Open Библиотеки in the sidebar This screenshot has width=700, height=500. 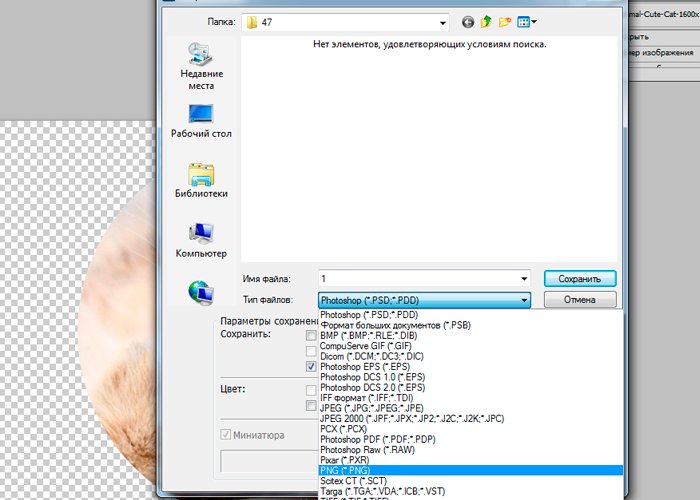[x=201, y=179]
